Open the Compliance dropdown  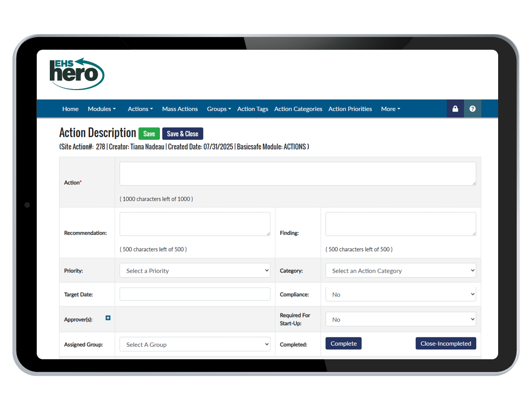click(x=400, y=295)
